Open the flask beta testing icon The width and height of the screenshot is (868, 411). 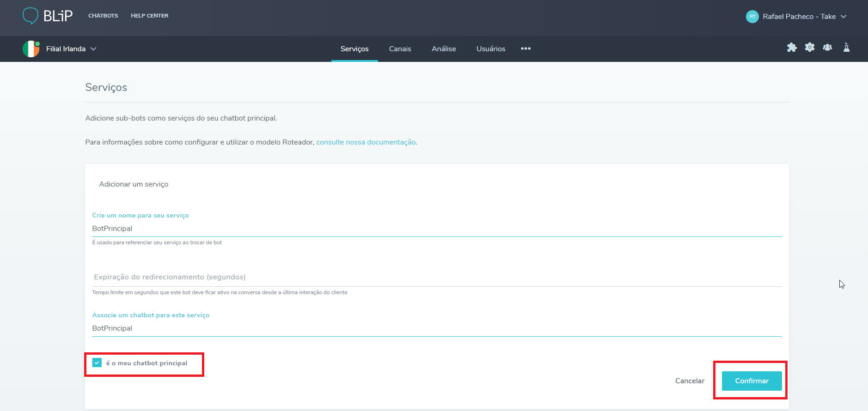point(846,48)
